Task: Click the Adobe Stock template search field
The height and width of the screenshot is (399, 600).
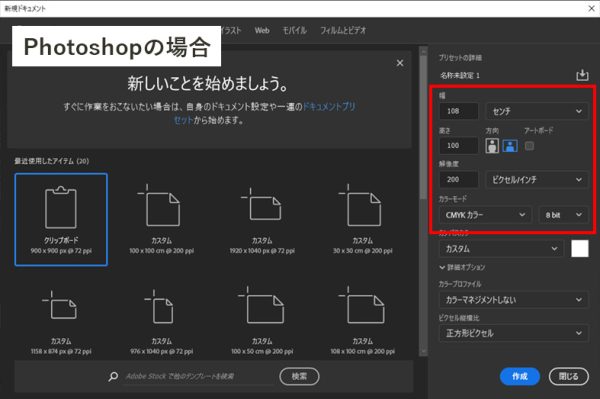Action: pyautogui.click(x=199, y=376)
